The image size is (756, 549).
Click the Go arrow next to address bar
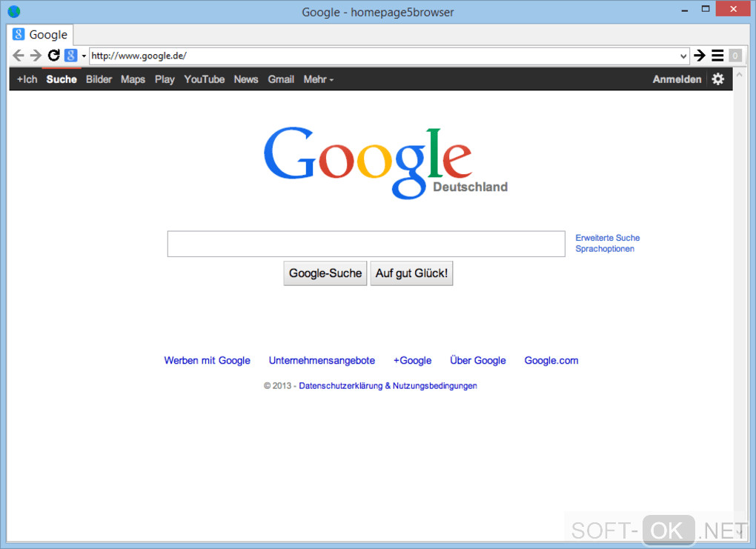click(x=700, y=56)
